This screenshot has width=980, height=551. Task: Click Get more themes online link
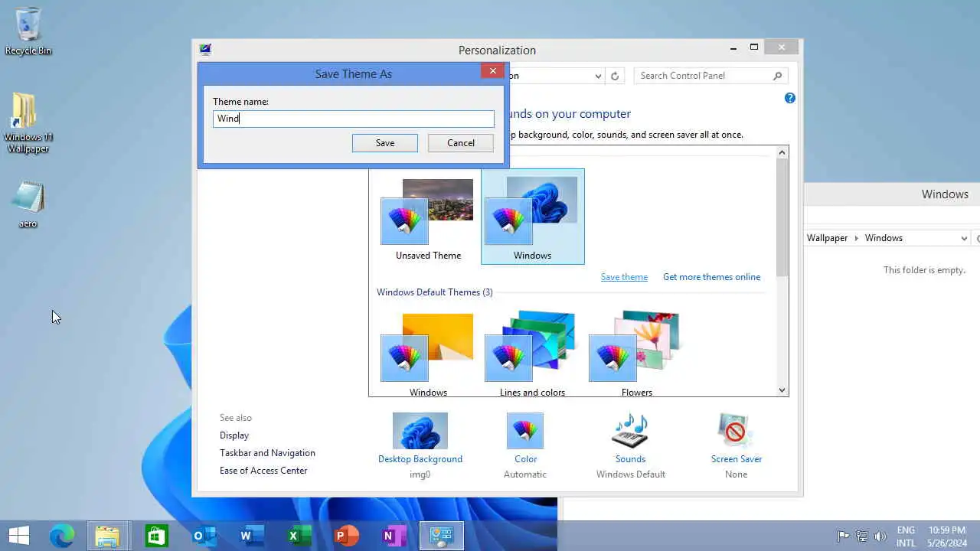click(x=711, y=277)
